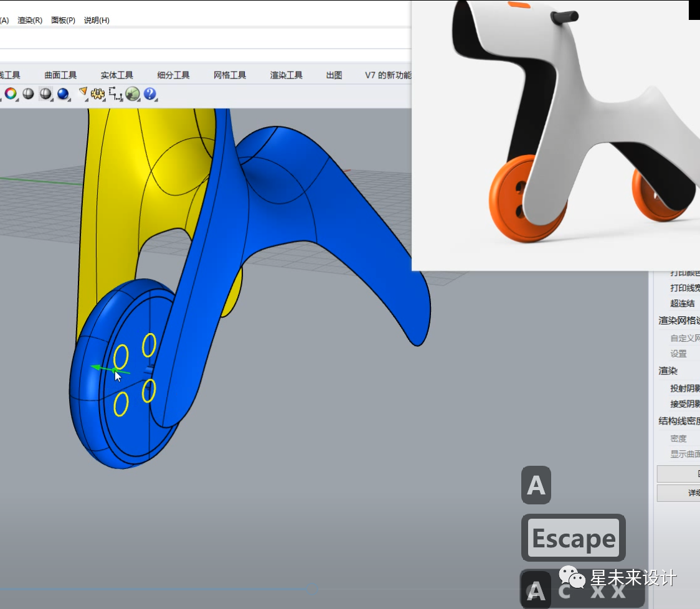700x609 pixels.
Task: Click the 设置 row under render mesh settings
Action: tap(678, 354)
